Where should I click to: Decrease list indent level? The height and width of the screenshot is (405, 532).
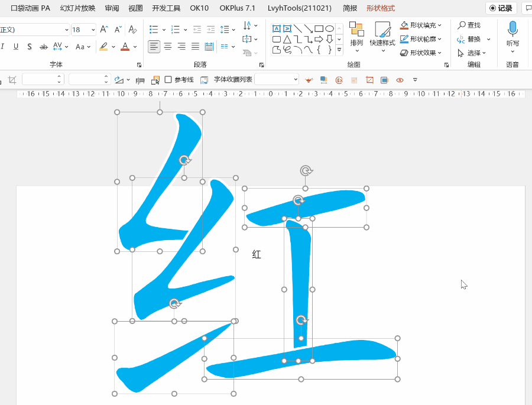click(197, 30)
